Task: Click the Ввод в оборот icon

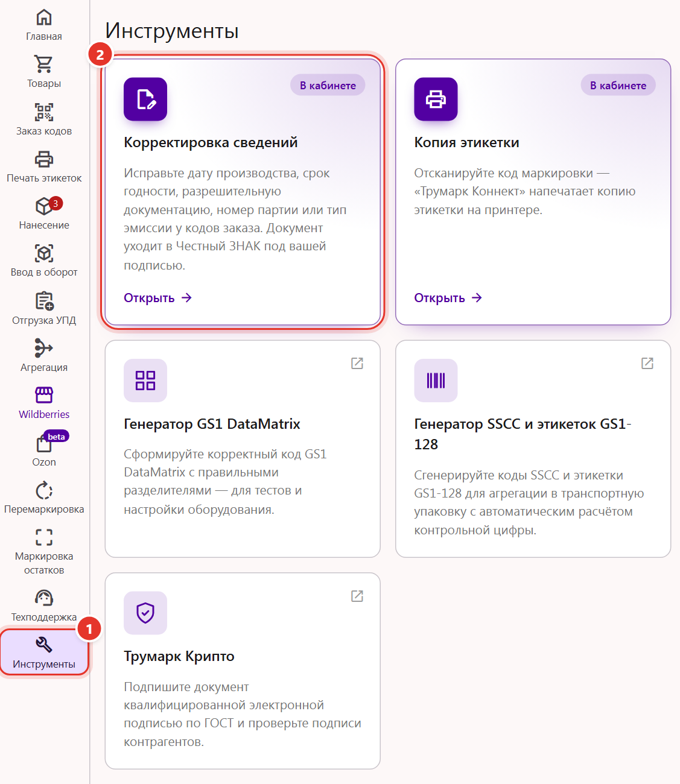Action: click(44, 253)
